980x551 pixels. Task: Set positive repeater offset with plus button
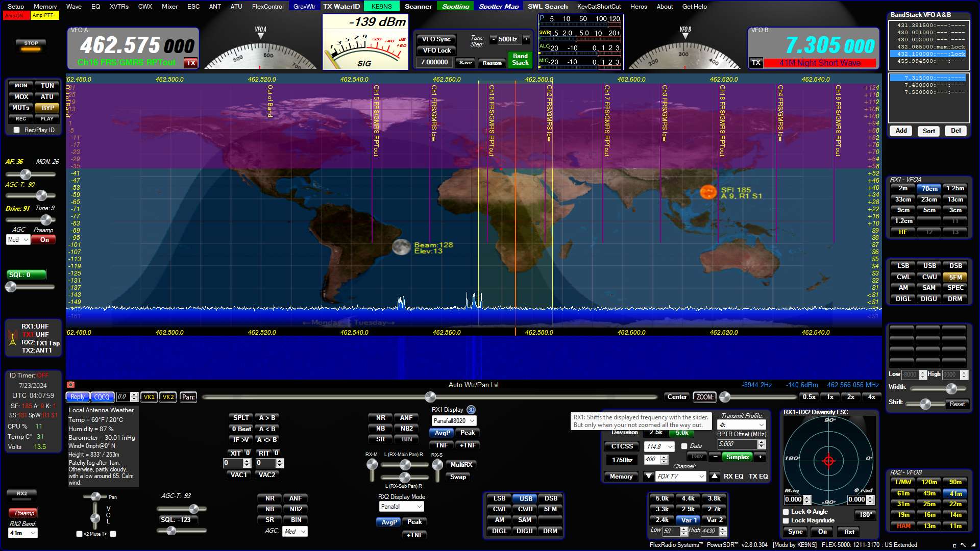coord(761,457)
